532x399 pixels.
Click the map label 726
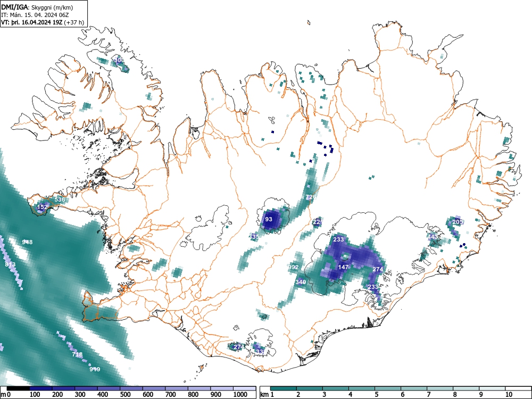click(x=311, y=197)
